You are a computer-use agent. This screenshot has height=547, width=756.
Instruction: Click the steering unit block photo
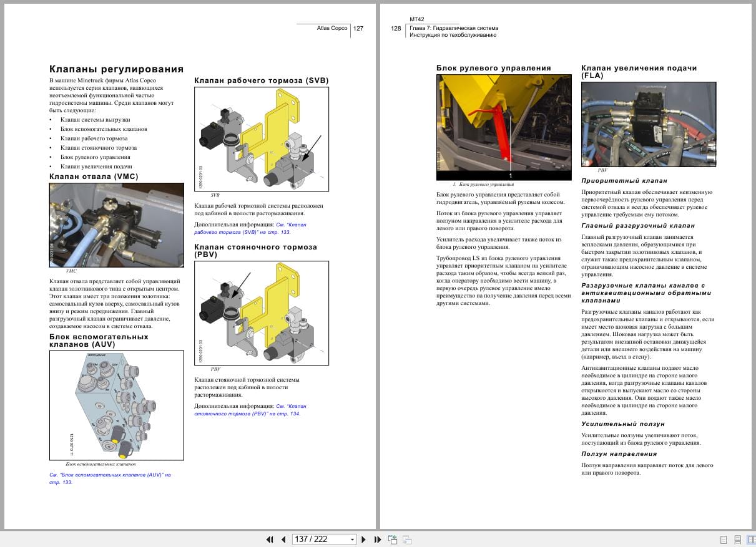(x=503, y=127)
